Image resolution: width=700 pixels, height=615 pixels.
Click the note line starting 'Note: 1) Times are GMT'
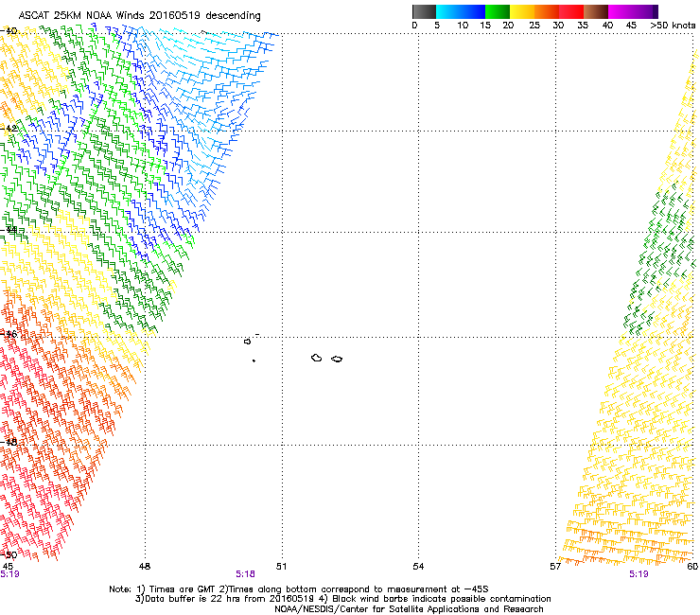pyautogui.click(x=299, y=589)
